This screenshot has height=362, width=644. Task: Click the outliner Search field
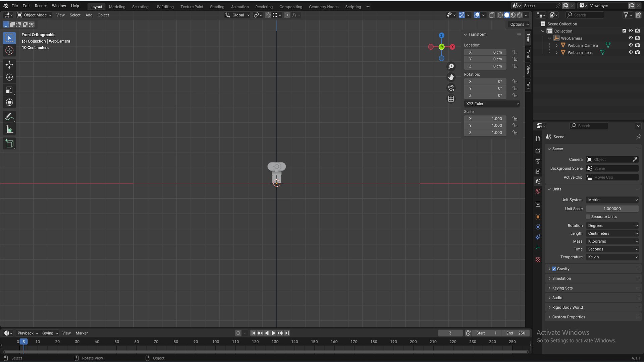585,15
